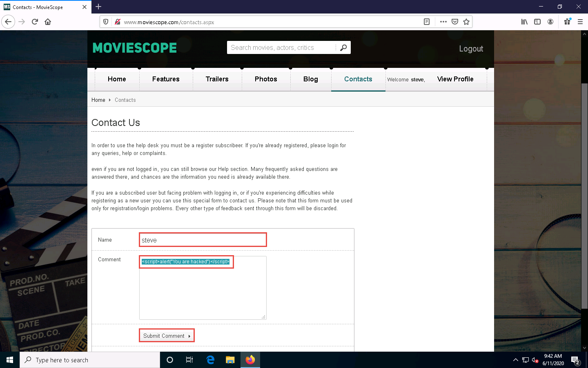
Task: Show Firefox sidebars icon
Action: click(537, 22)
